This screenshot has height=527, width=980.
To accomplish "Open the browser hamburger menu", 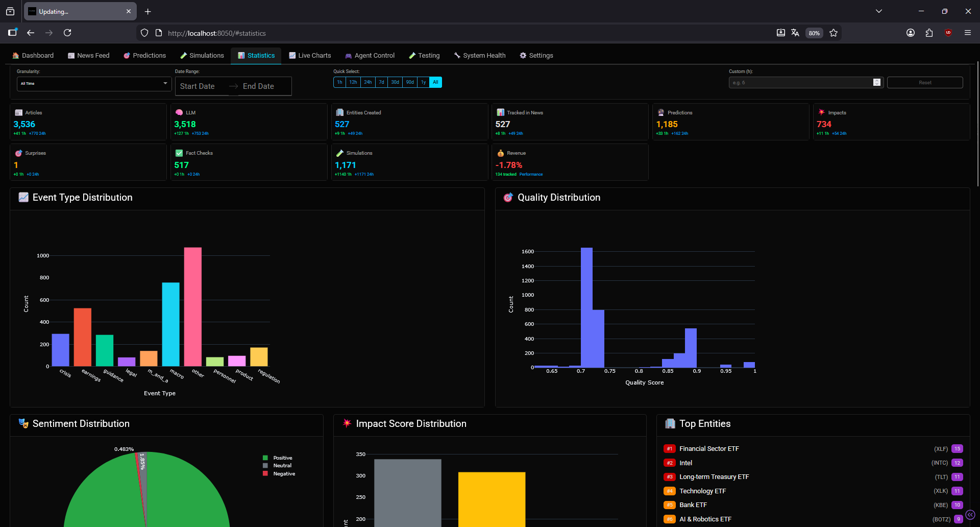I will (967, 33).
